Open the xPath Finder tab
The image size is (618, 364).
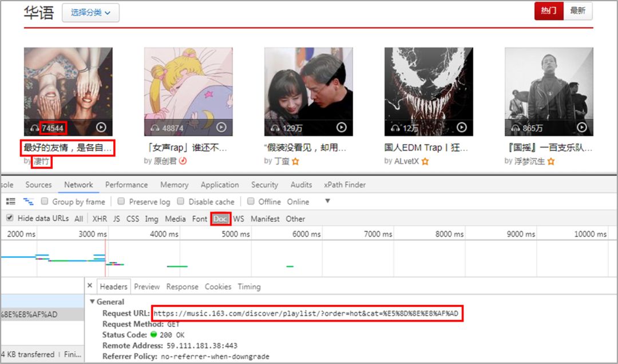pyautogui.click(x=345, y=184)
